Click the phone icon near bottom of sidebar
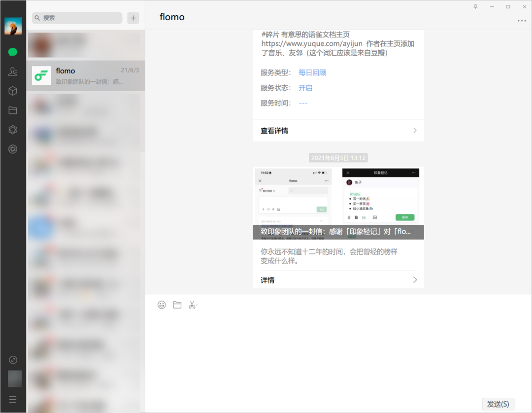Image resolution: width=532 pixels, height=413 pixels. coord(12,360)
